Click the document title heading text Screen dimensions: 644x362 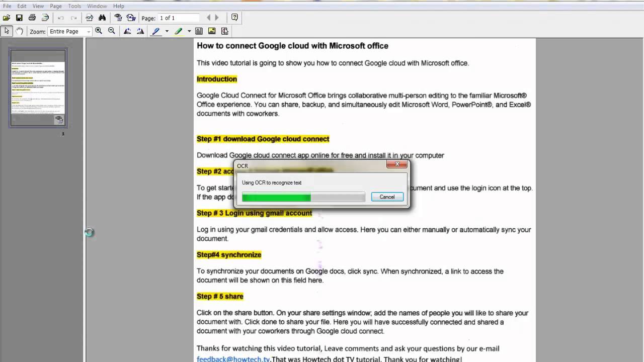coord(292,46)
